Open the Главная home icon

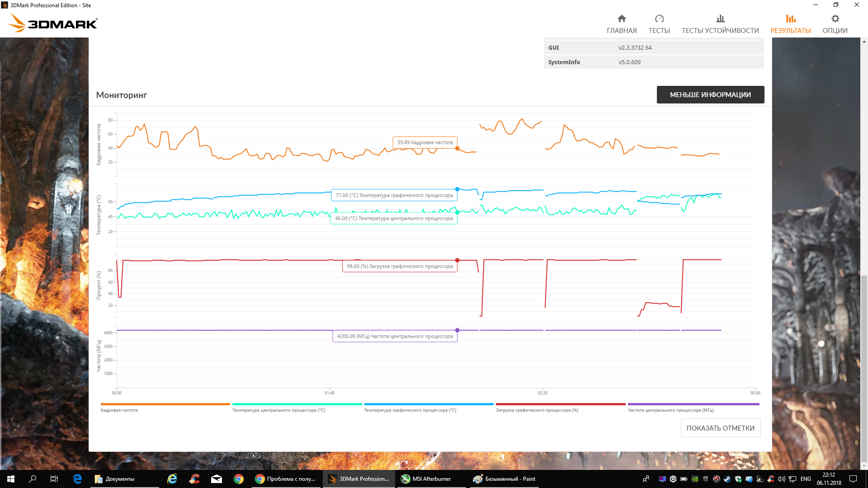(x=622, y=19)
